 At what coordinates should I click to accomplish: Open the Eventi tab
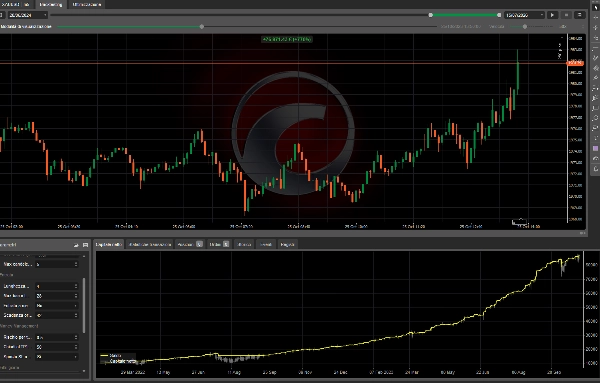pyautogui.click(x=266, y=244)
